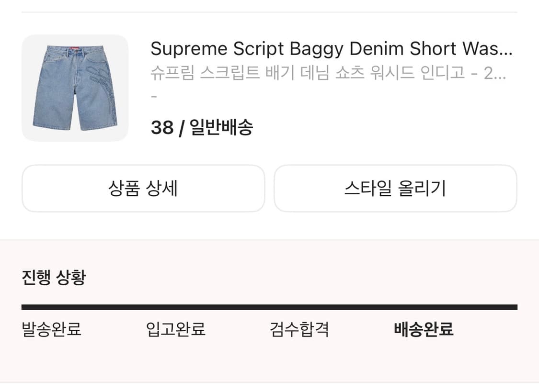The image size is (539, 392).
Task: Expand truncated English title ellipsis after "Was"
Action: click(505, 49)
